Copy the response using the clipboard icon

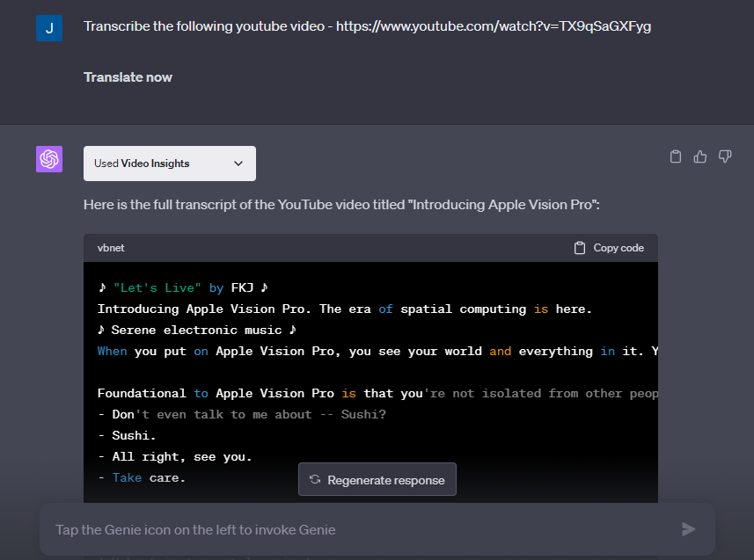click(x=676, y=156)
